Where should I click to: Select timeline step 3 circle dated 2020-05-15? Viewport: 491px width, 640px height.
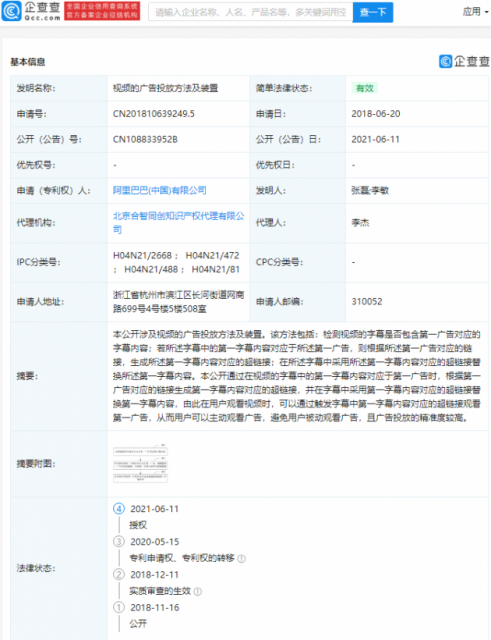tap(119, 542)
